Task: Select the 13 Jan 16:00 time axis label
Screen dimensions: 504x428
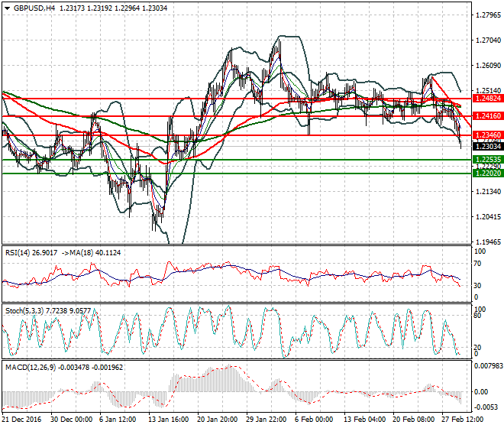Action: (168, 420)
